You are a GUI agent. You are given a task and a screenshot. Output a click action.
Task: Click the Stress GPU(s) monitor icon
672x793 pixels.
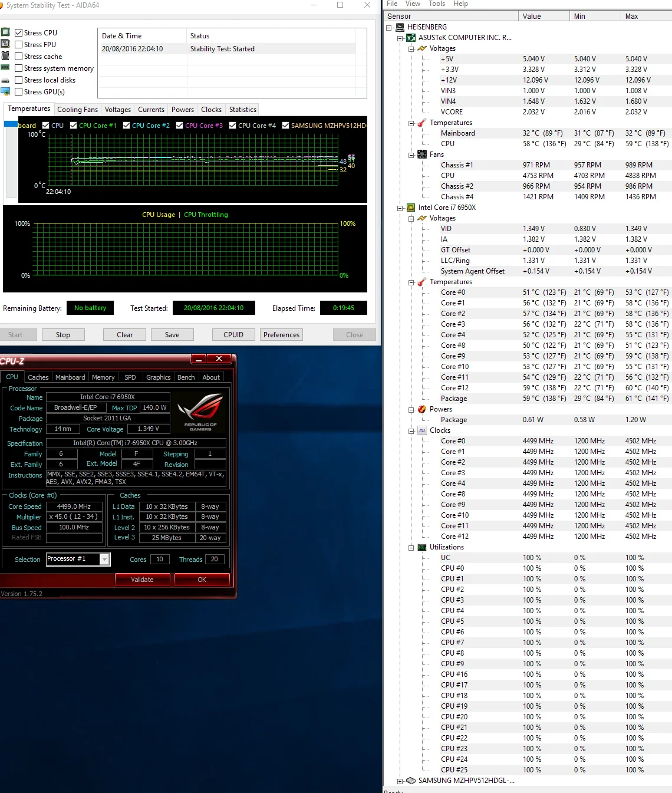pos(5,91)
